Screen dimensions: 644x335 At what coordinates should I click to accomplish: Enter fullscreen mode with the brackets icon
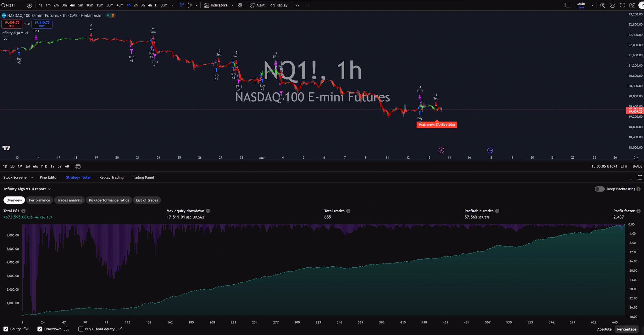623,5
